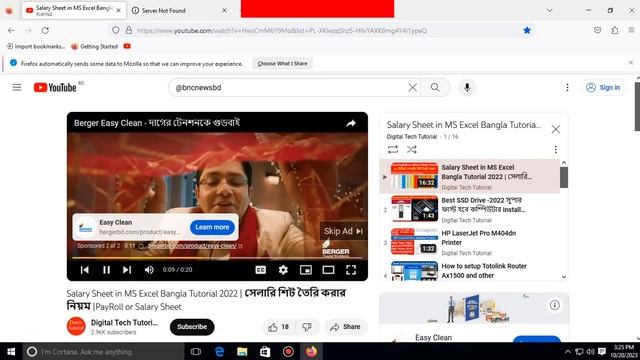Start voice search with microphone
This screenshot has height=360, width=640.
click(x=467, y=87)
